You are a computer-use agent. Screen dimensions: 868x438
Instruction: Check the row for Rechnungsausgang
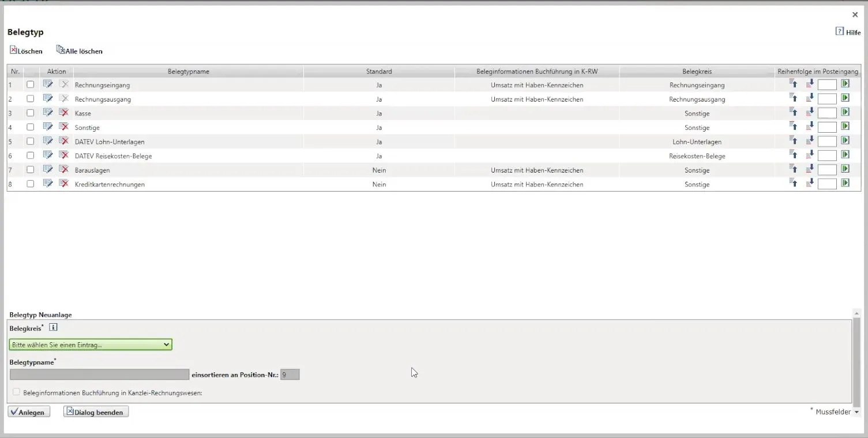click(x=30, y=98)
